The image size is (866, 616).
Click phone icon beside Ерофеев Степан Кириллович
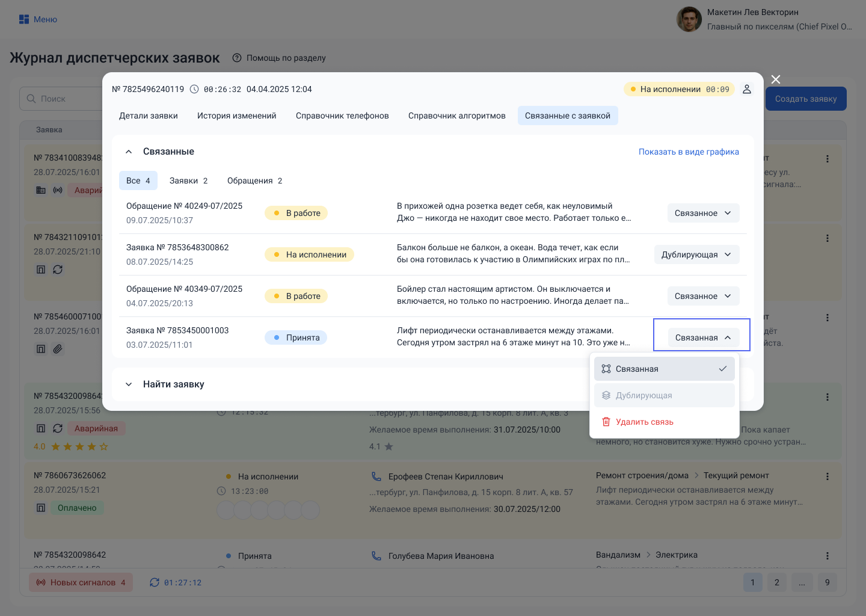pos(376,476)
